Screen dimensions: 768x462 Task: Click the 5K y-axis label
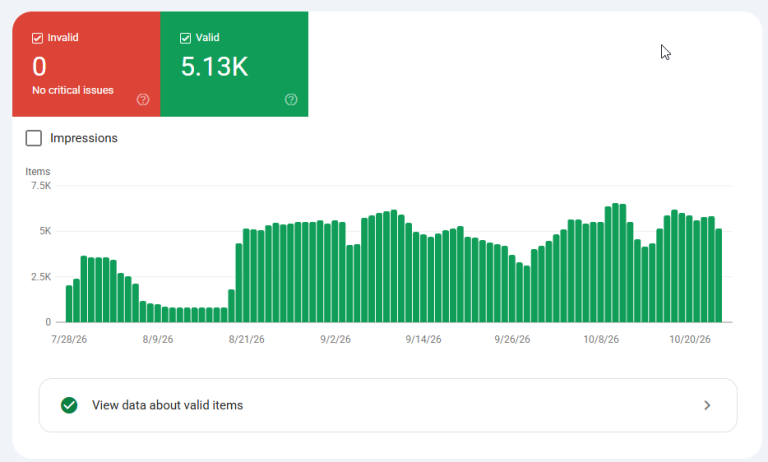tap(45, 231)
